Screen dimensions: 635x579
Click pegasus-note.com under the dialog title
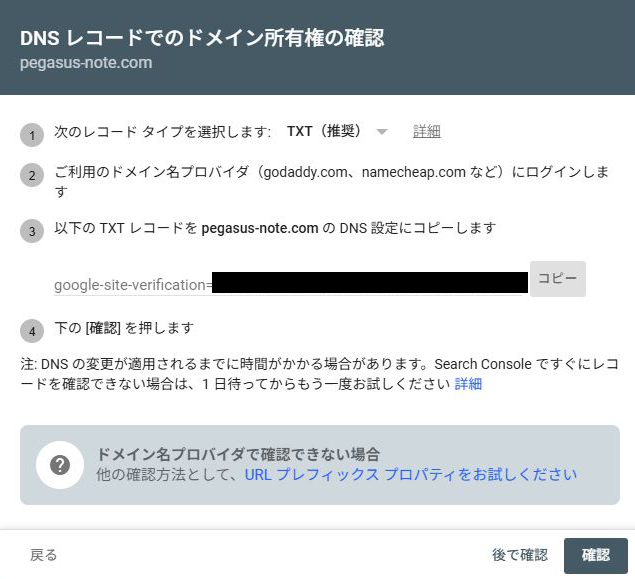(86, 62)
